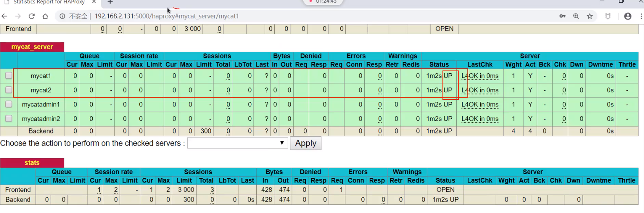Image resolution: width=644 pixels, height=213 pixels.
Task: Click the Session rate header in stats table
Action: pyautogui.click(x=114, y=172)
